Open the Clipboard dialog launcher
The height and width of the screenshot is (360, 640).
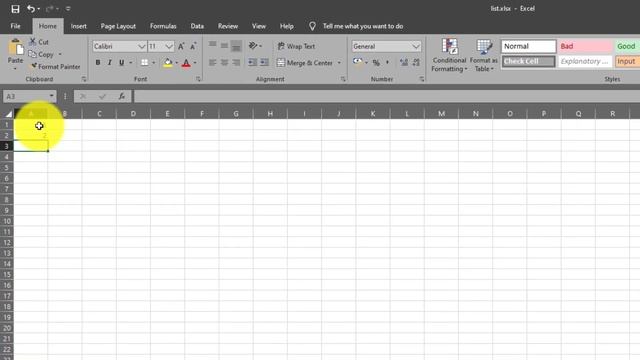pos(84,79)
